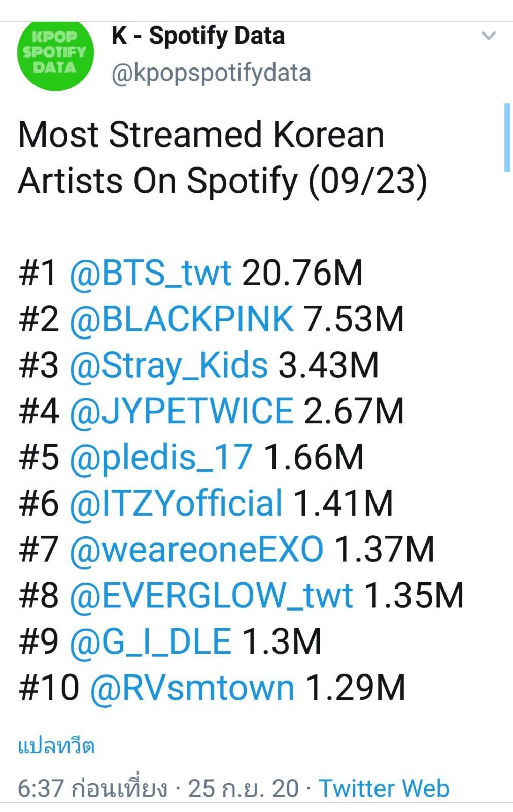Screen dimensions: 513x812
Task: Open the @kpopspotifydata handle
Action: [211, 73]
